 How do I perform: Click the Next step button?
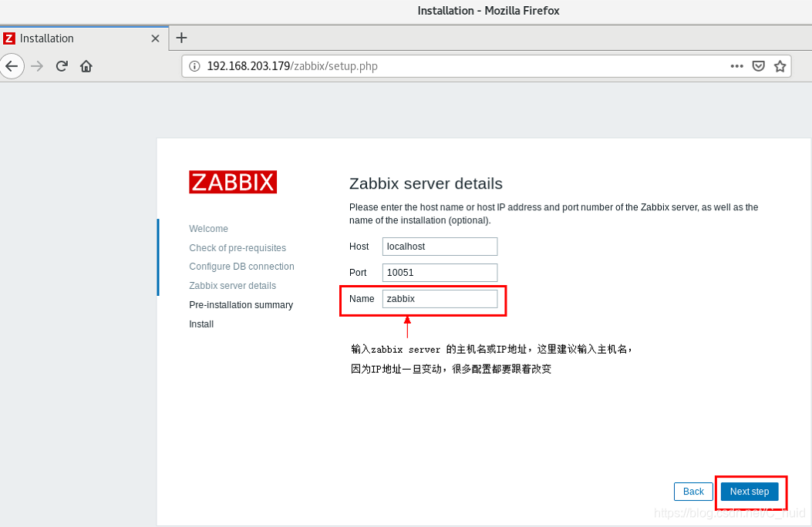750,492
